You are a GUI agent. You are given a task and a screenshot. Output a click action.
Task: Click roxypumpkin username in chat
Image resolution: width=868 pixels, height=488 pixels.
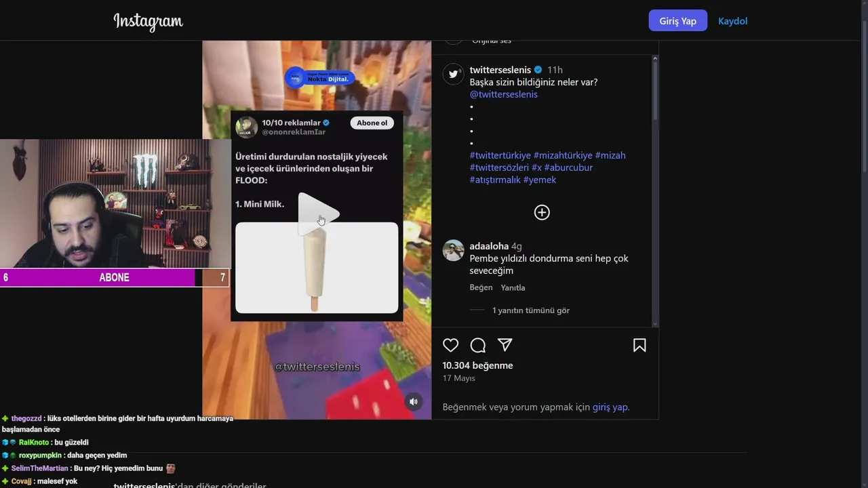(x=40, y=455)
